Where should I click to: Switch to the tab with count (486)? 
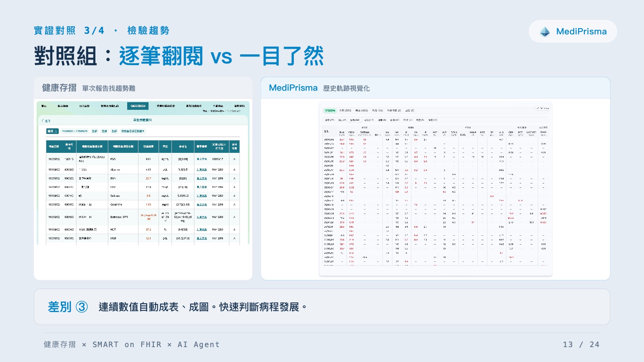[x=361, y=110]
